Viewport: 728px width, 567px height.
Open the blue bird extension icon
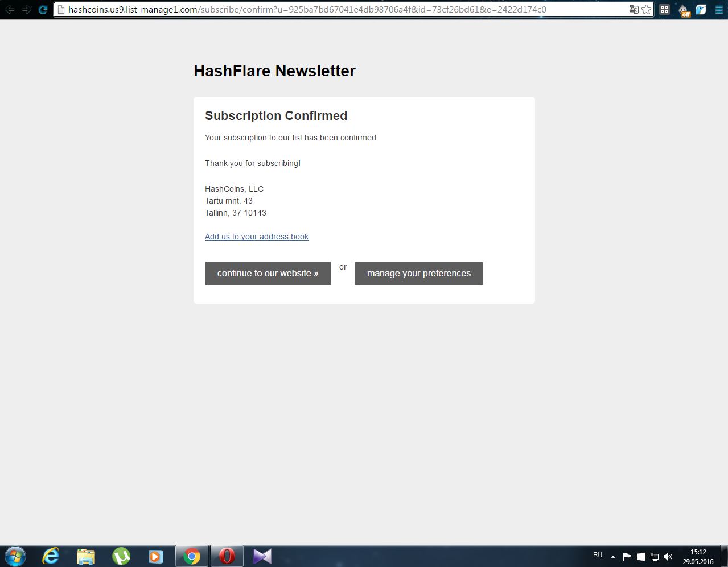click(x=701, y=9)
